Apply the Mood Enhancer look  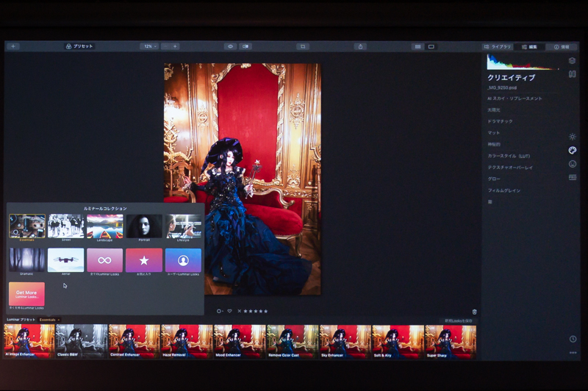pos(240,342)
